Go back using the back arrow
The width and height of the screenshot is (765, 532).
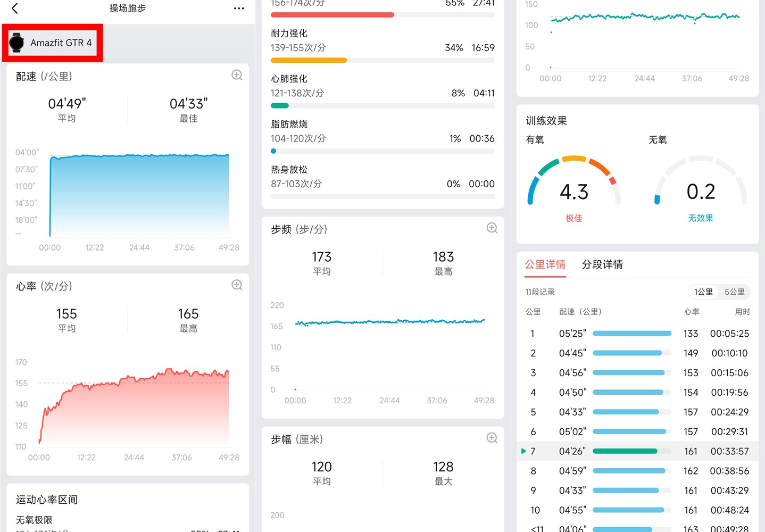pos(15,9)
